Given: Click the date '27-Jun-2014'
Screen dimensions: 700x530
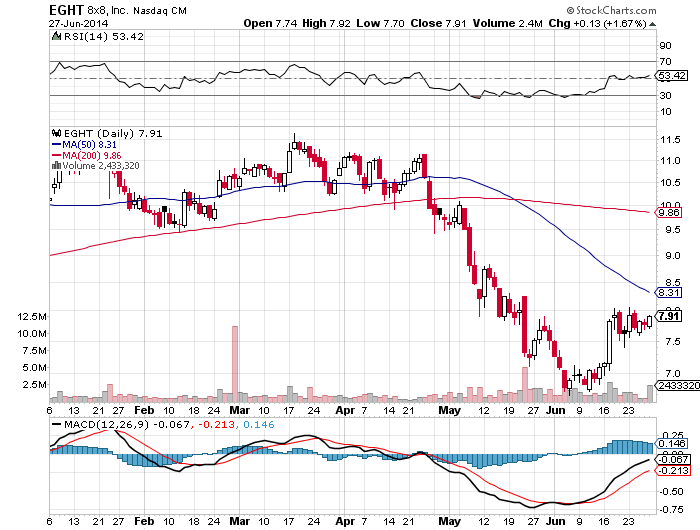Looking at the screenshot, I should (x=78, y=24).
